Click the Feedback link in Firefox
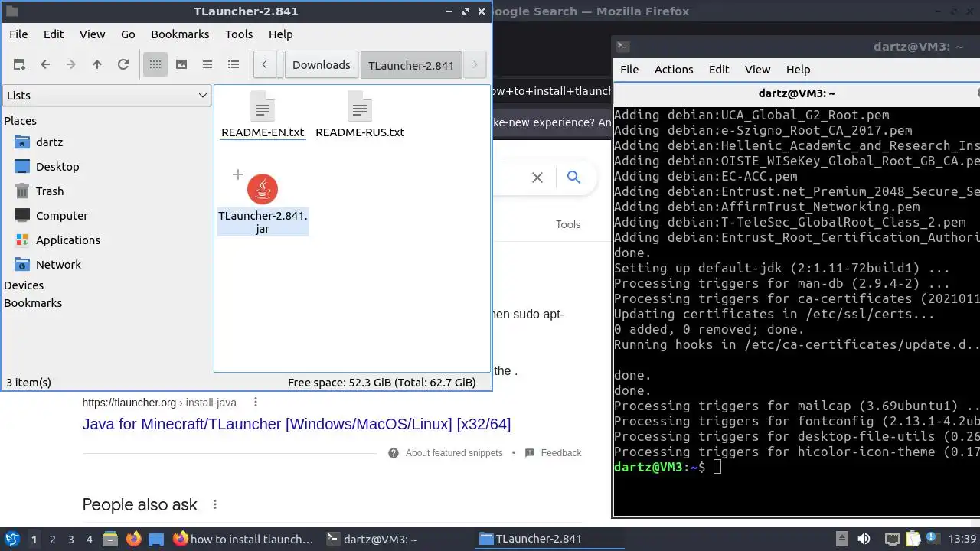This screenshot has height=551, width=980. 561,453
